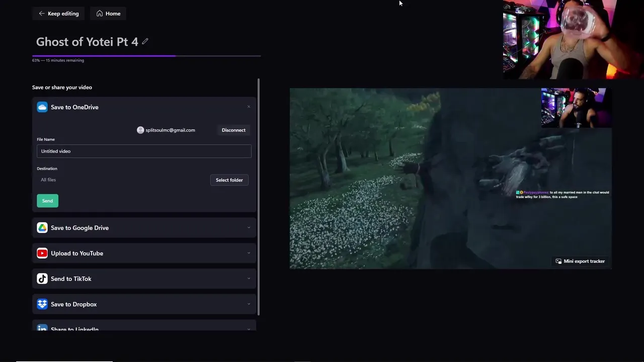
Task: Click the TikTok icon
Action: point(42,279)
